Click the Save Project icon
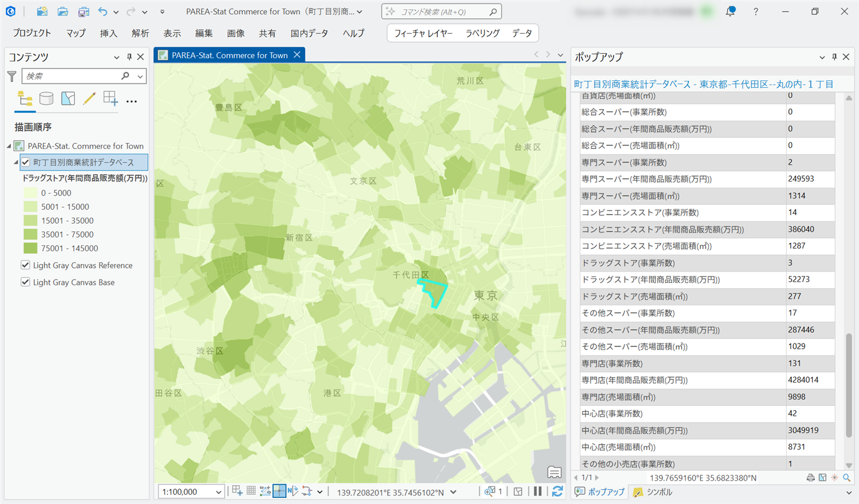Screen dimensions: 859x504 tap(83, 12)
